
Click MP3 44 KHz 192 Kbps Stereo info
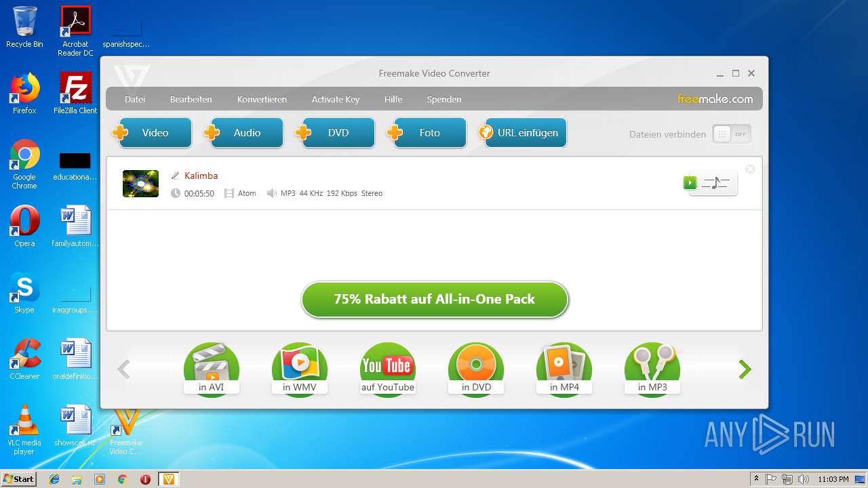332,194
